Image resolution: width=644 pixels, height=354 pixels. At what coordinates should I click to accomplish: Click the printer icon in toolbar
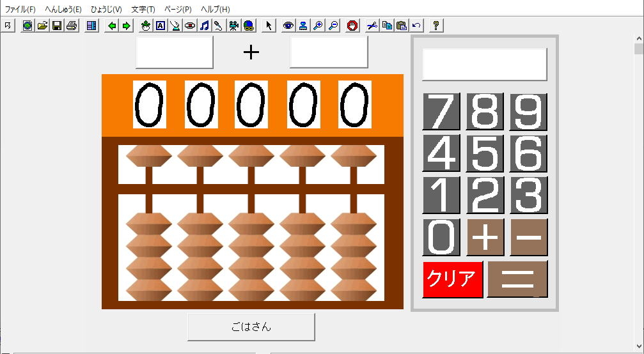(71, 26)
